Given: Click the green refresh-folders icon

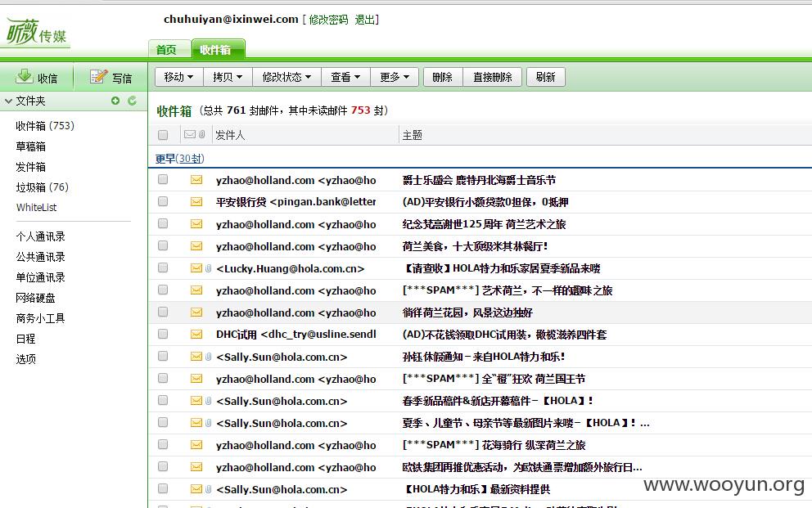Looking at the screenshot, I should click(x=132, y=101).
